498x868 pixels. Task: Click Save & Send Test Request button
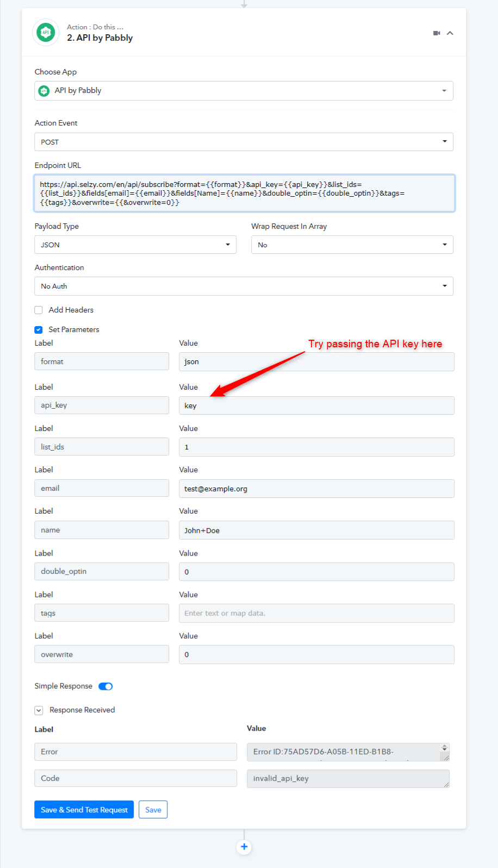coord(84,809)
